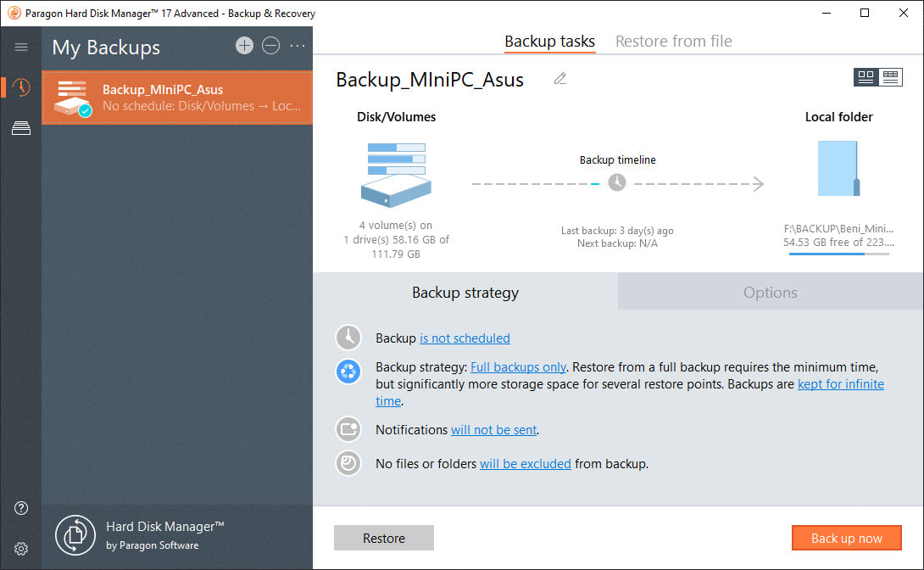924x570 pixels.
Task: Click the Backup timeline clock marker
Action: coord(617,182)
